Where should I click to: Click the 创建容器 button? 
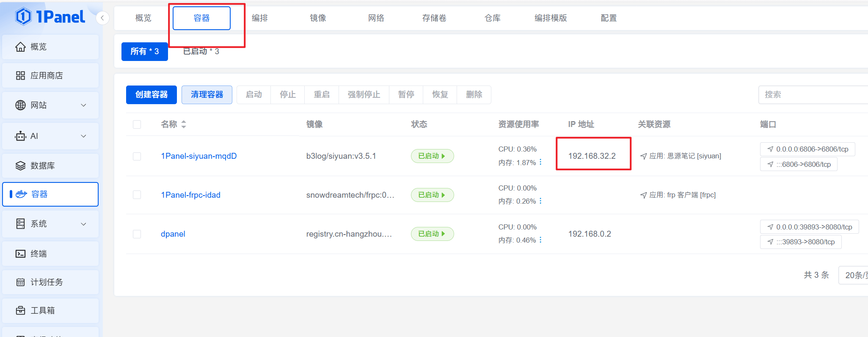[x=151, y=95]
